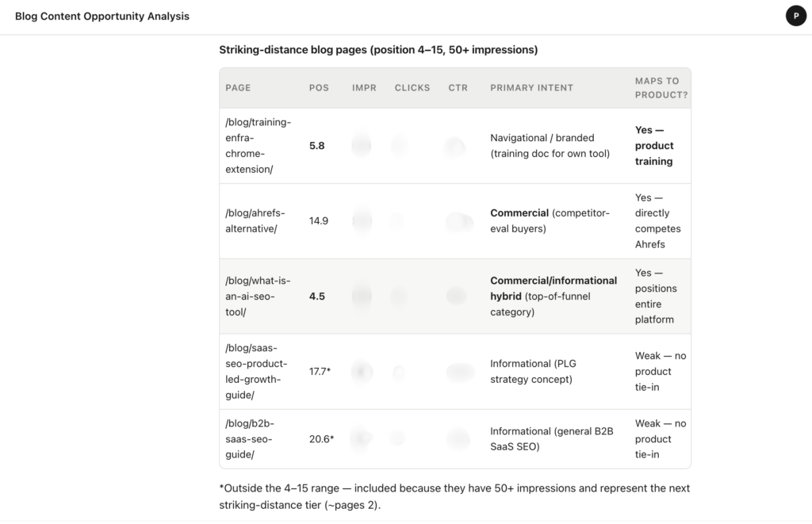The width and height of the screenshot is (812, 524).
Task: Click the CLICKS column header
Action: (x=412, y=88)
